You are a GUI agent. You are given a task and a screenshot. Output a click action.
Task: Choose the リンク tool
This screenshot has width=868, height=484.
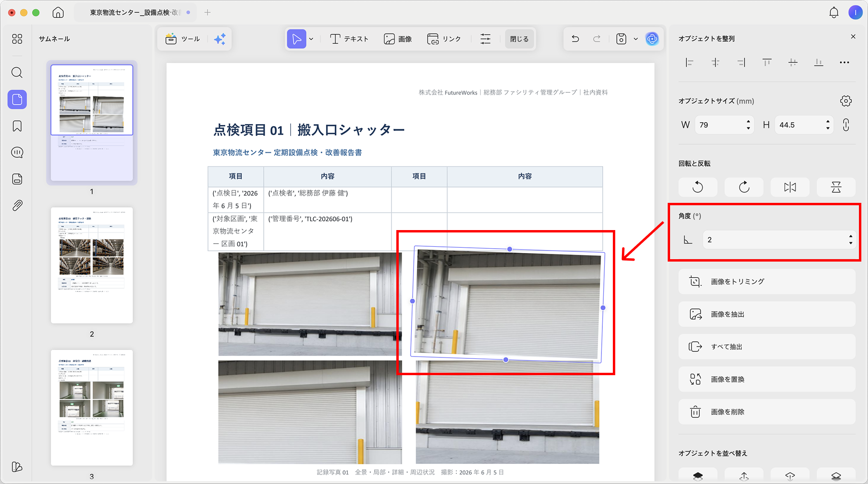[x=444, y=39]
